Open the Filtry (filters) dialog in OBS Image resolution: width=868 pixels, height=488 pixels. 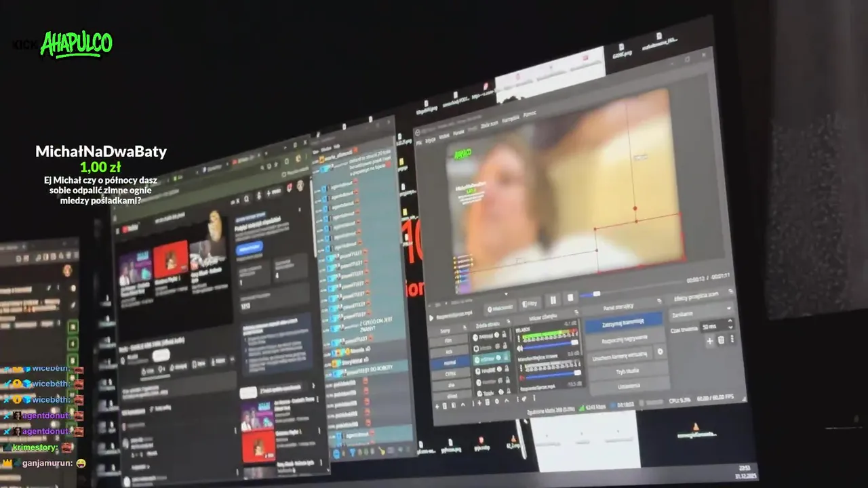tap(530, 304)
